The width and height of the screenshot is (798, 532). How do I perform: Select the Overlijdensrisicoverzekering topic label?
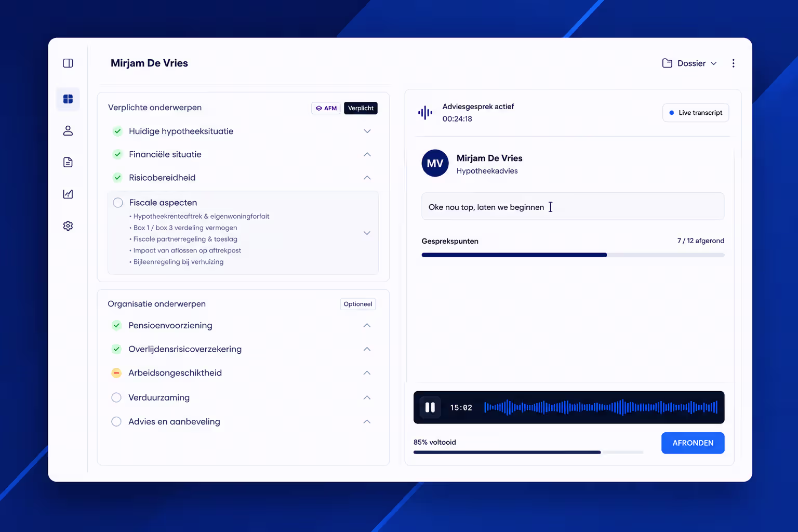pyautogui.click(x=185, y=349)
